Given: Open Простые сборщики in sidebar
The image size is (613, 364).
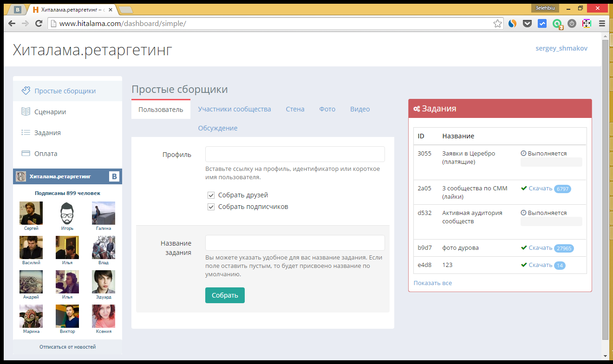Looking at the screenshot, I should point(68,91).
